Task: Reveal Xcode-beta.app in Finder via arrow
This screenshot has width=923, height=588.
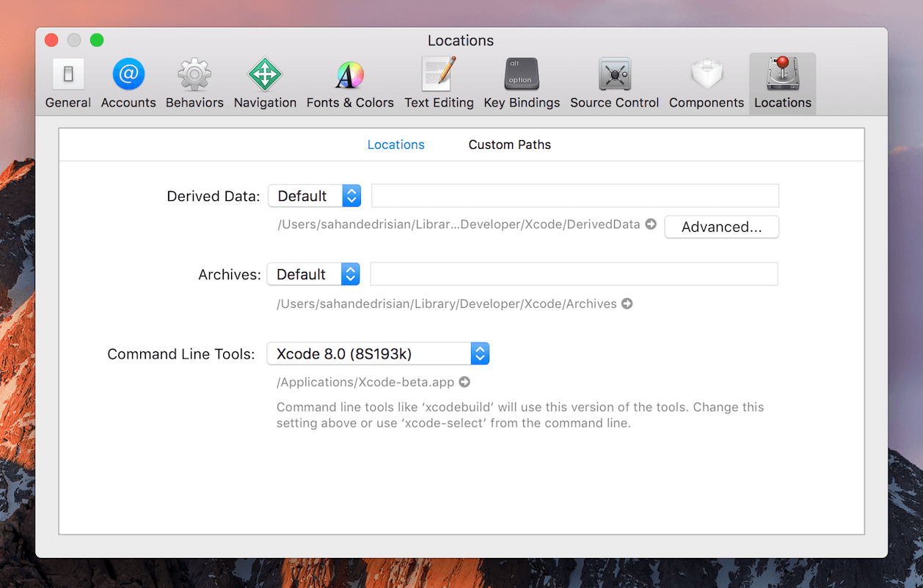Action: point(464,382)
